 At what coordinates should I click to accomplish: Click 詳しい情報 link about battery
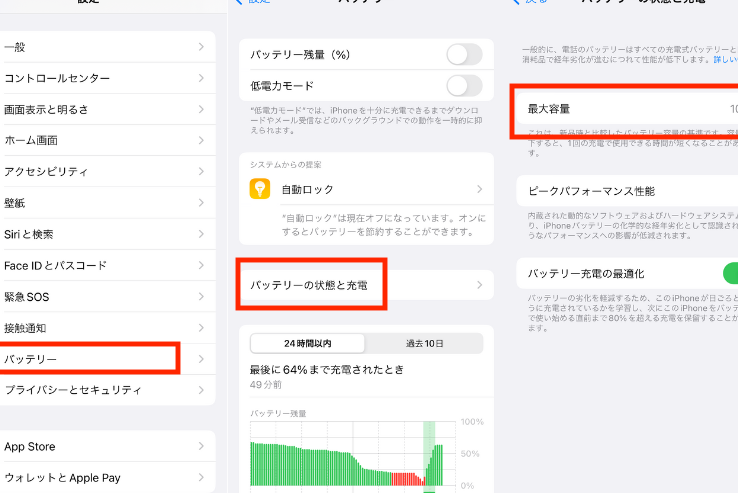[725, 60]
